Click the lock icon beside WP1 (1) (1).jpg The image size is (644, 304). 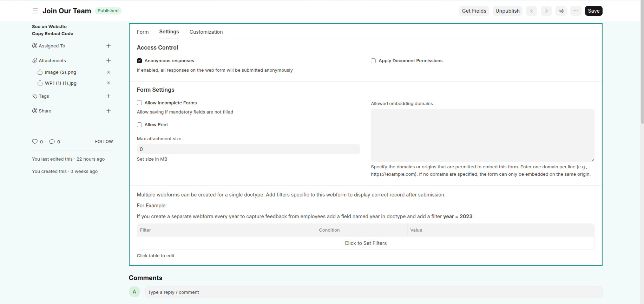tap(40, 83)
